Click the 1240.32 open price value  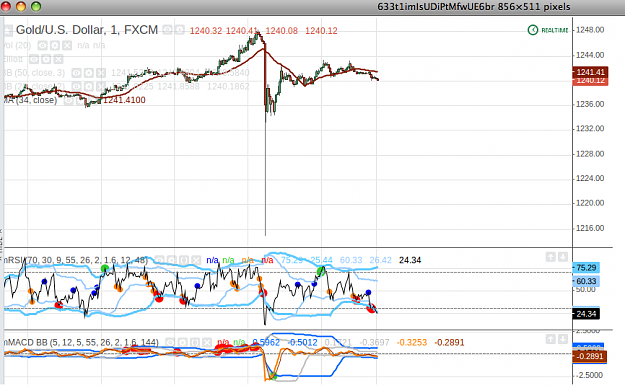click(206, 31)
